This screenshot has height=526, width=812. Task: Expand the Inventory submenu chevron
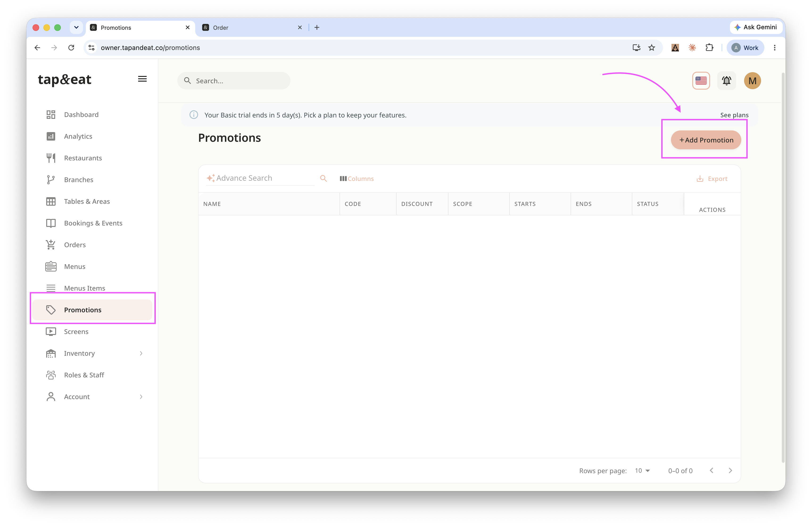pyautogui.click(x=141, y=353)
